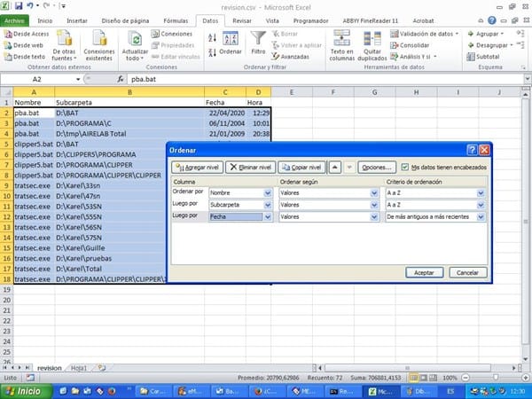This screenshot has width=532, height=399.
Task: Click the Aceptar button
Action: coord(424,272)
